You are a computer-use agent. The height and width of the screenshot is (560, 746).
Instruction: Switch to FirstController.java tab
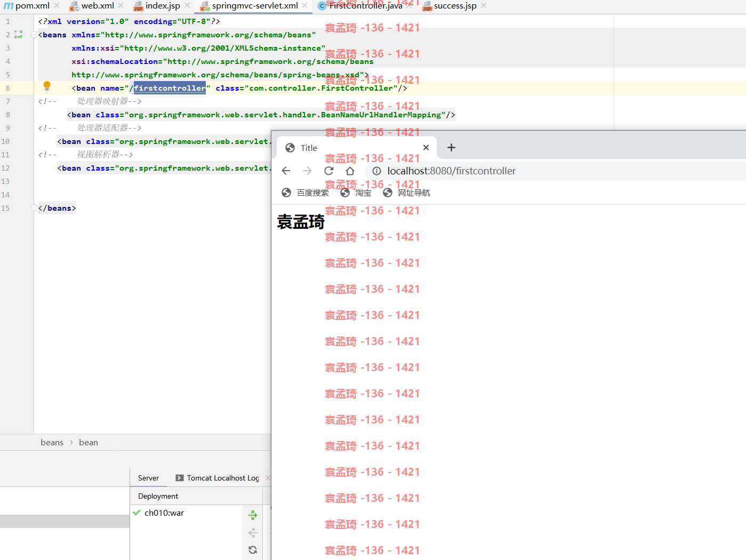[x=360, y=6]
